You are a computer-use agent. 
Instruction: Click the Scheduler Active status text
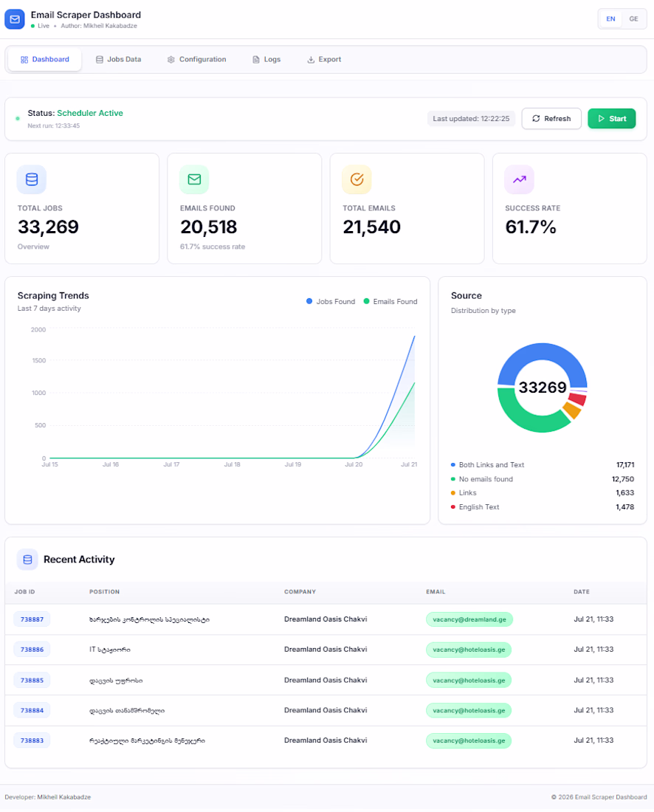[x=90, y=113]
